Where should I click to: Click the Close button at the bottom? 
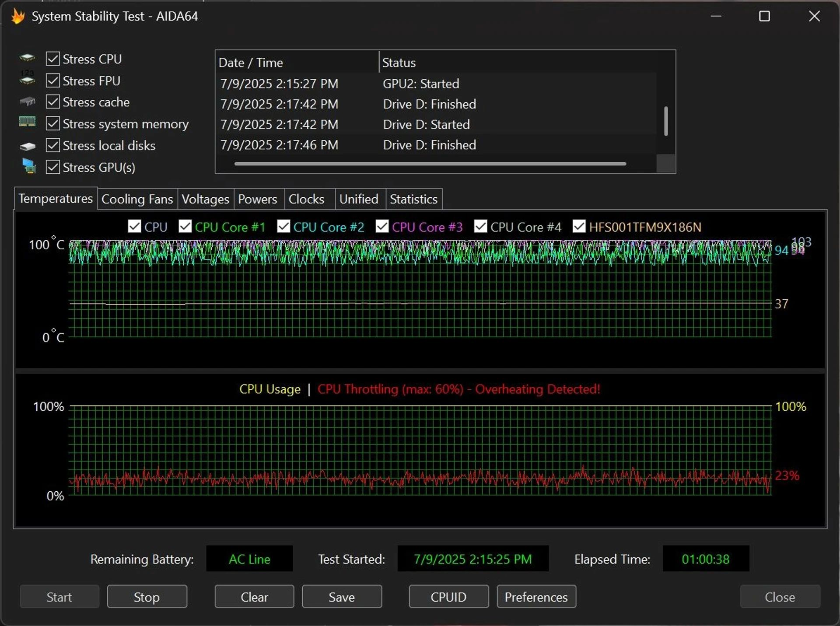click(780, 597)
